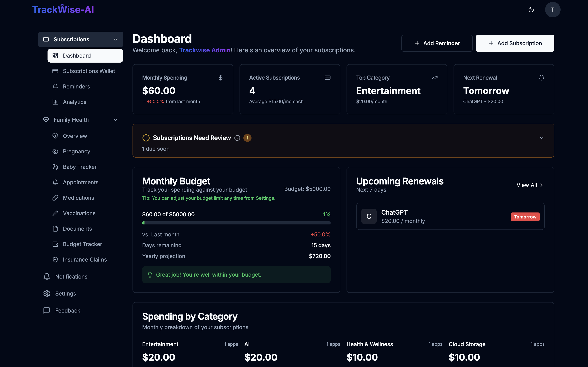Open View All upcoming renewals
This screenshot has width=588, height=367.
(x=529, y=185)
